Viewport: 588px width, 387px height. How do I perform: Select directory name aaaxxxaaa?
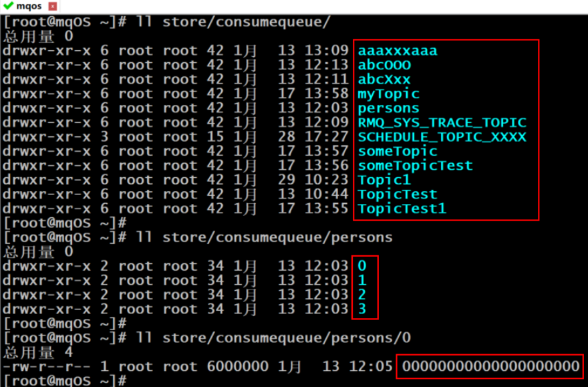398,51
